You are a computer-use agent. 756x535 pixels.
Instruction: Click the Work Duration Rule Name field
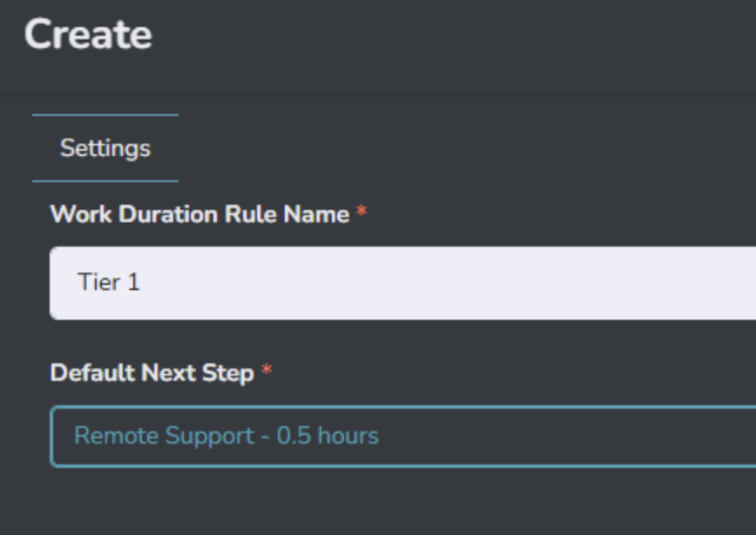coord(401,282)
